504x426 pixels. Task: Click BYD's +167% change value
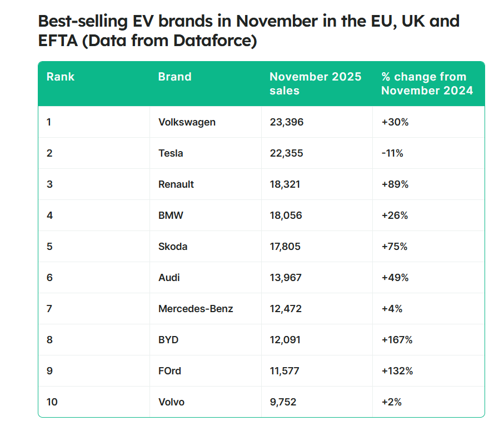pyautogui.click(x=397, y=340)
